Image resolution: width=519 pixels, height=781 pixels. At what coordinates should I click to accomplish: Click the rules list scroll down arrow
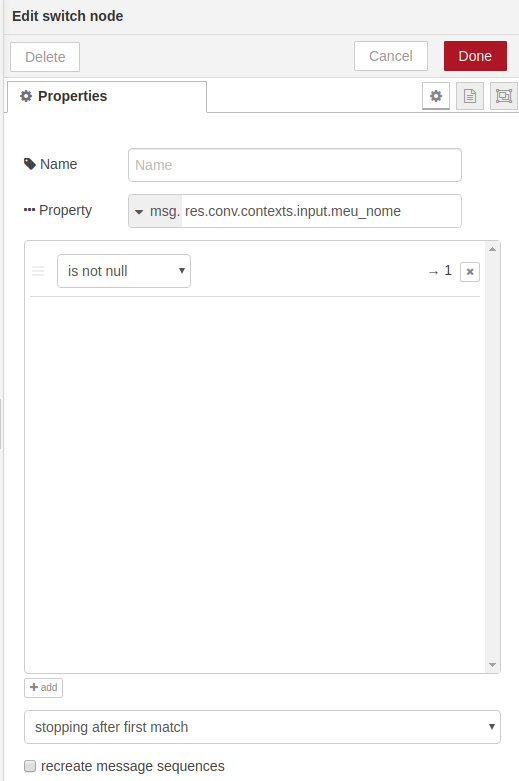click(x=493, y=665)
